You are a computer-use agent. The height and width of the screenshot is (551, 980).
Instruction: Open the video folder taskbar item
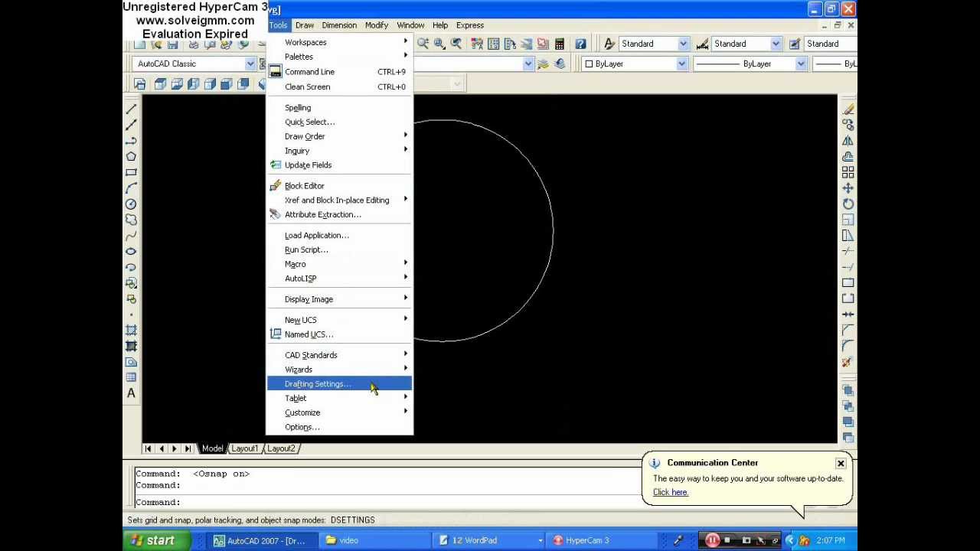(x=374, y=540)
